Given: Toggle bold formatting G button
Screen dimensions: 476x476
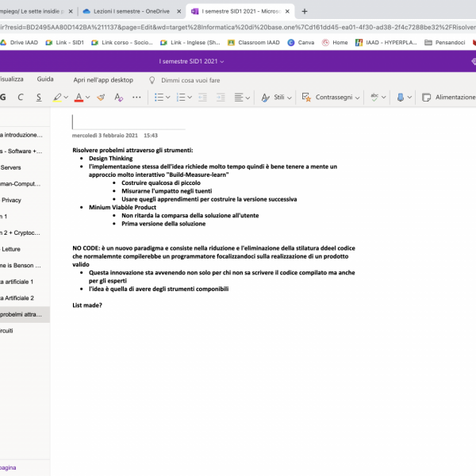Looking at the screenshot, I should 3,97.
